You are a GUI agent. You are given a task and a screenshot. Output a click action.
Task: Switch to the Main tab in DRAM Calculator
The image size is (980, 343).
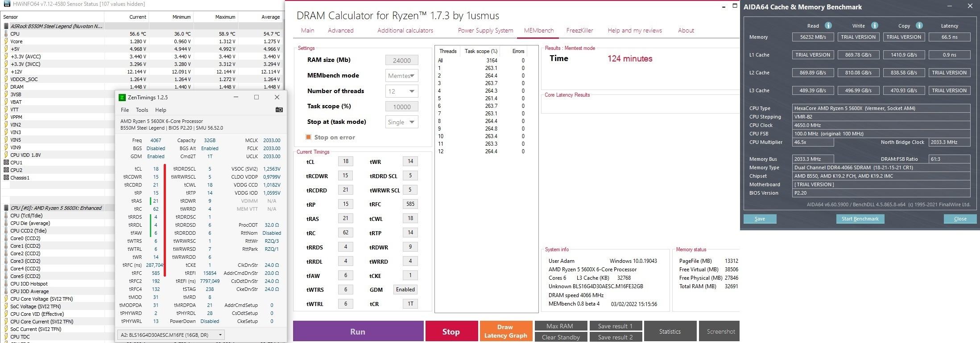click(307, 31)
